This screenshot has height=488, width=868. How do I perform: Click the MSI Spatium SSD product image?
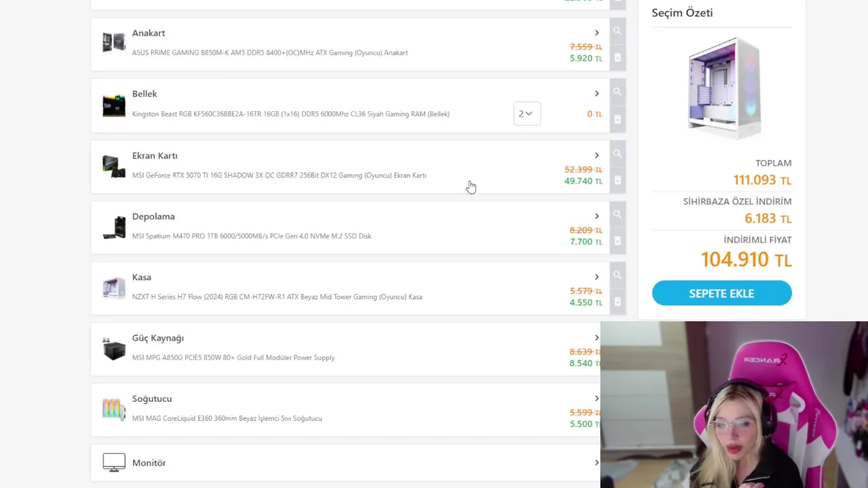coord(114,228)
